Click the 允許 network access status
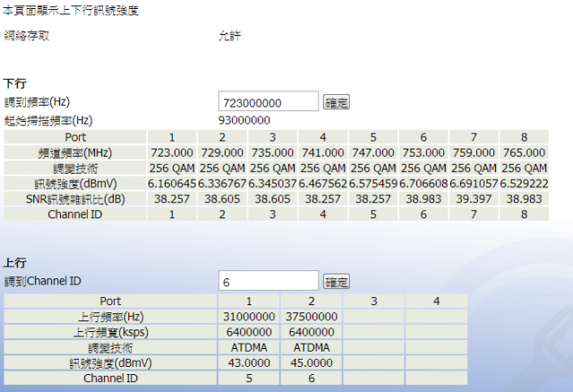Viewport: 573px width, 392px height. click(x=230, y=36)
